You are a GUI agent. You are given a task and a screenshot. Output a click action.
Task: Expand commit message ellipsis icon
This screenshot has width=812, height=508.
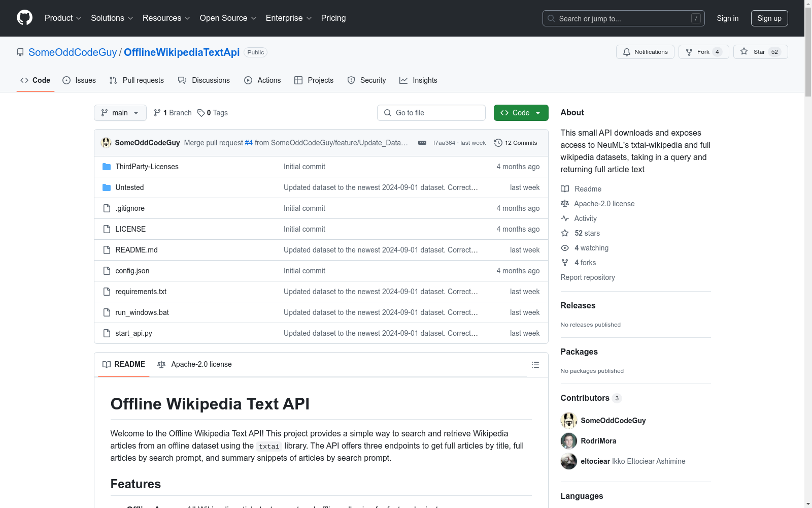click(422, 143)
